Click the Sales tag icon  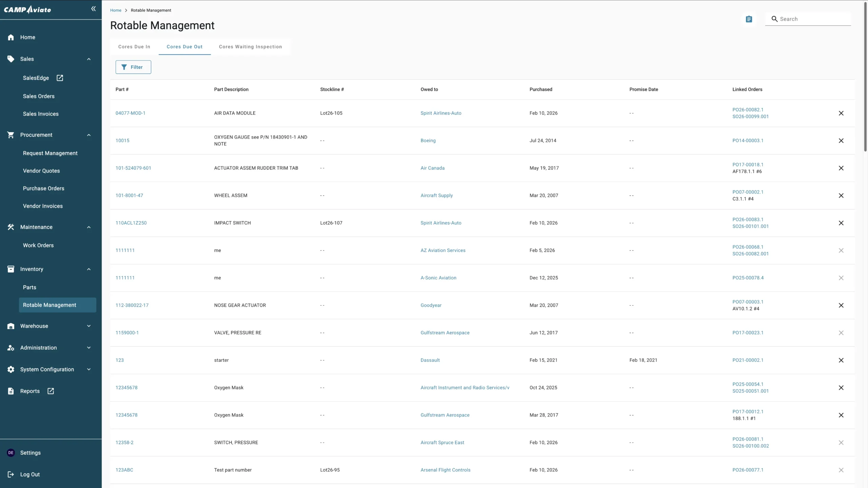[11, 59]
